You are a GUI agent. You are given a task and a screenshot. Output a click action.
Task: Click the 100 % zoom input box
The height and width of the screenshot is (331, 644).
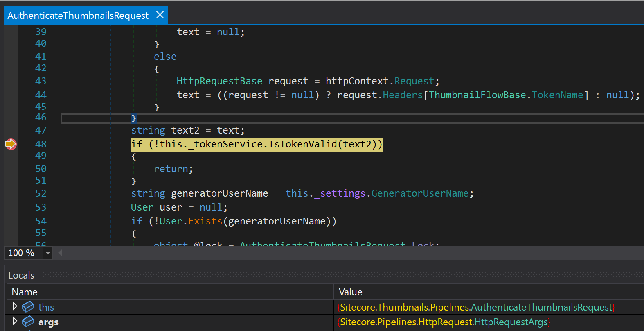pos(22,253)
